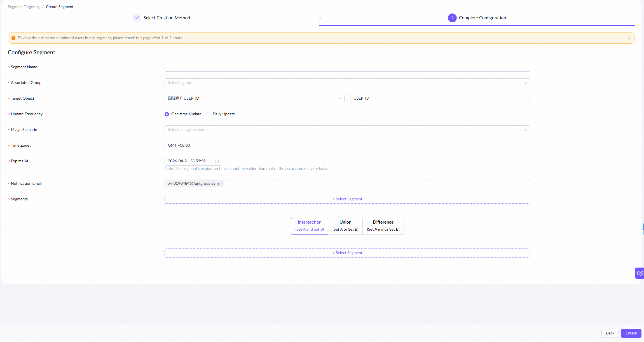Click the Select Creation Method checkmark
The height and width of the screenshot is (342, 644).
pyautogui.click(x=137, y=18)
